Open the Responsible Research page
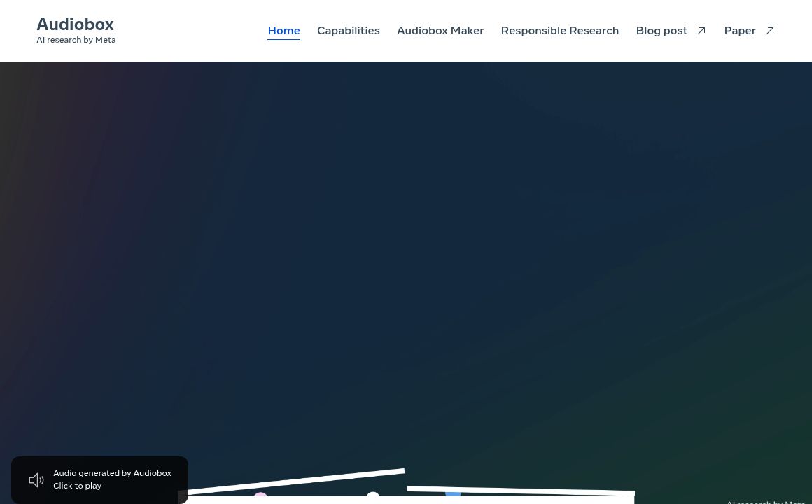812x504 pixels. 559,31
